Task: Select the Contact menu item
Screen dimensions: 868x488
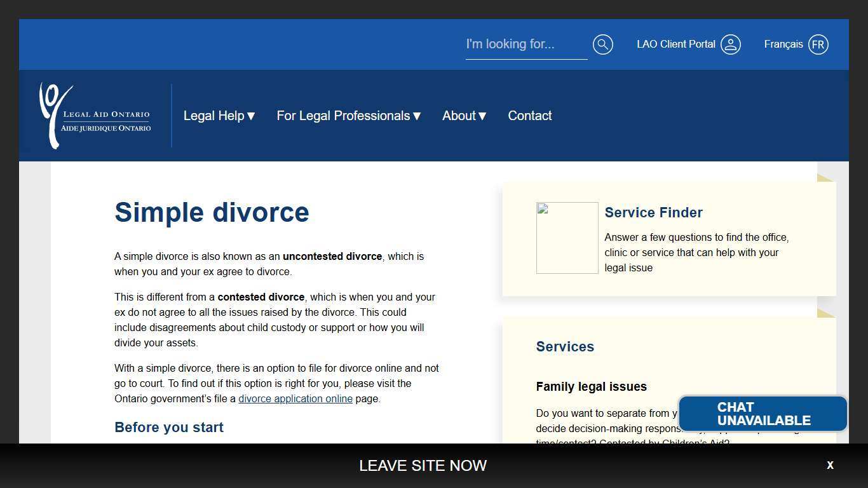Action: [x=529, y=116]
